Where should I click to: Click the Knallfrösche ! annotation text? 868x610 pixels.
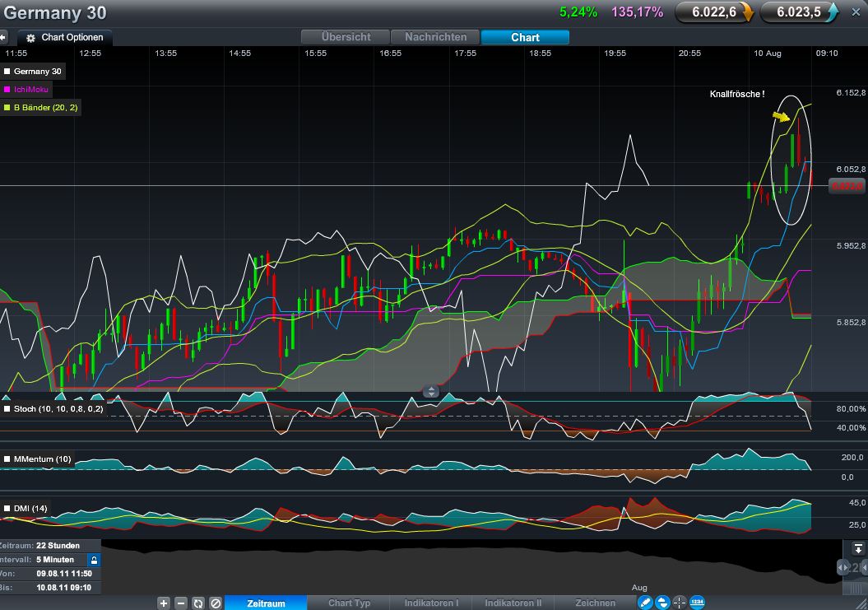click(x=737, y=94)
